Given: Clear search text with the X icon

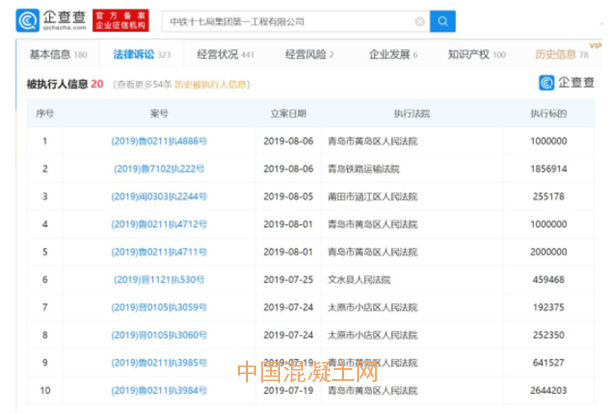Looking at the screenshot, I should pos(419,21).
